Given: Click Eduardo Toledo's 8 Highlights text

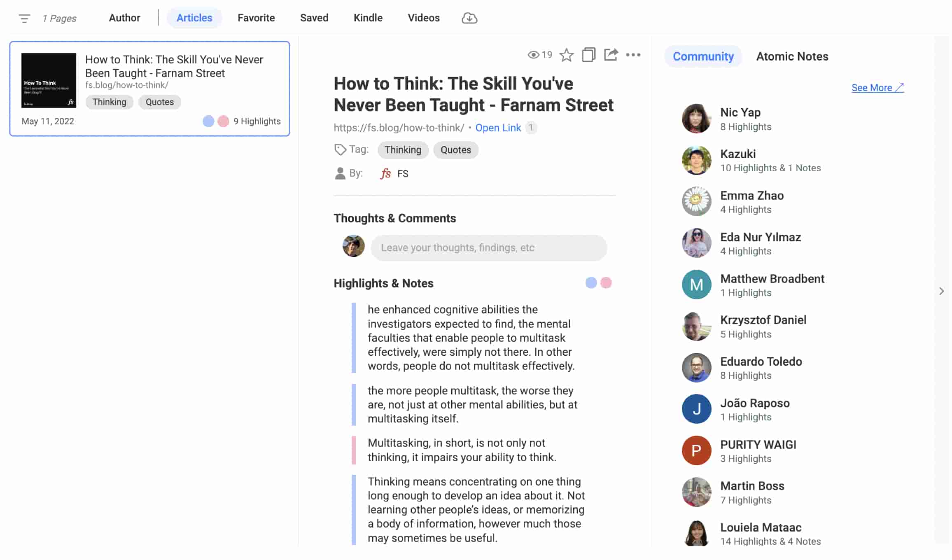Looking at the screenshot, I should 746,376.
